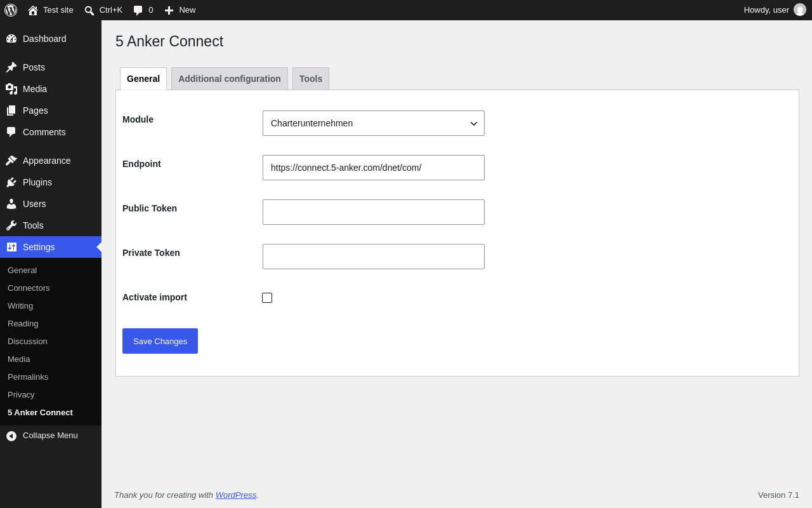Follow the WordPress footer link
Screen dimensions: 812x508
coord(236,495)
